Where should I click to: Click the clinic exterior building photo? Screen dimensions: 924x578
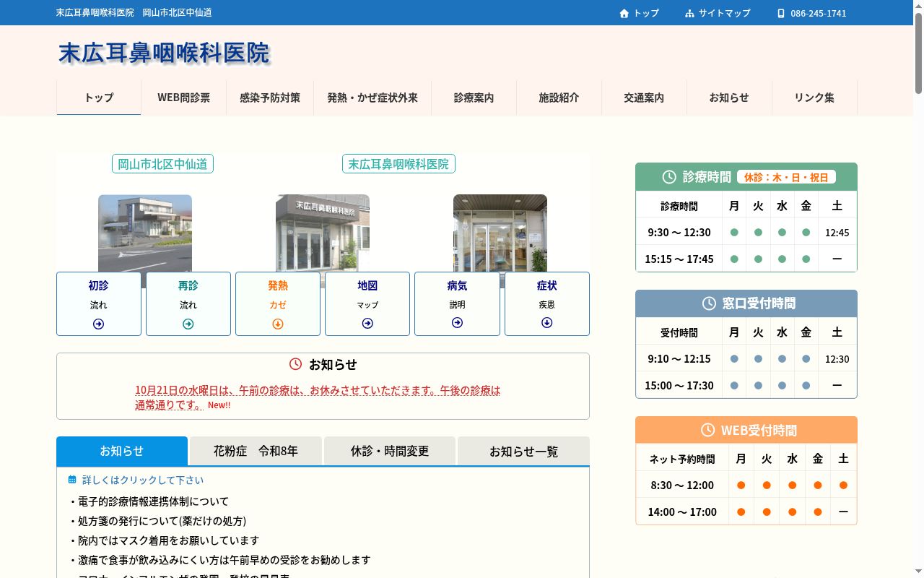point(145,233)
